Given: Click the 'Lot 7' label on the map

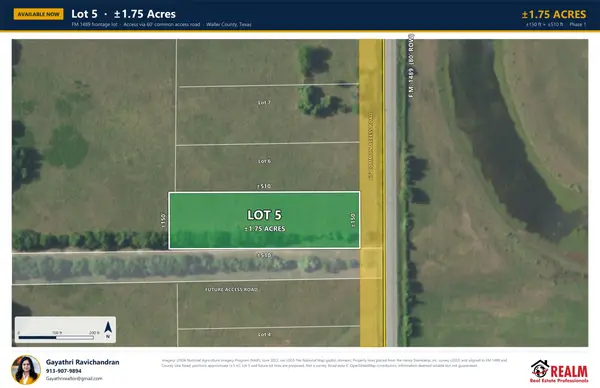Looking at the screenshot, I should (x=264, y=103).
